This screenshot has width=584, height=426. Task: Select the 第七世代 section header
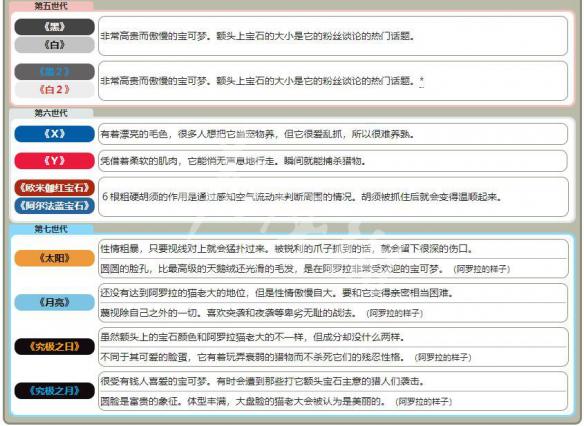tap(51, 229)
